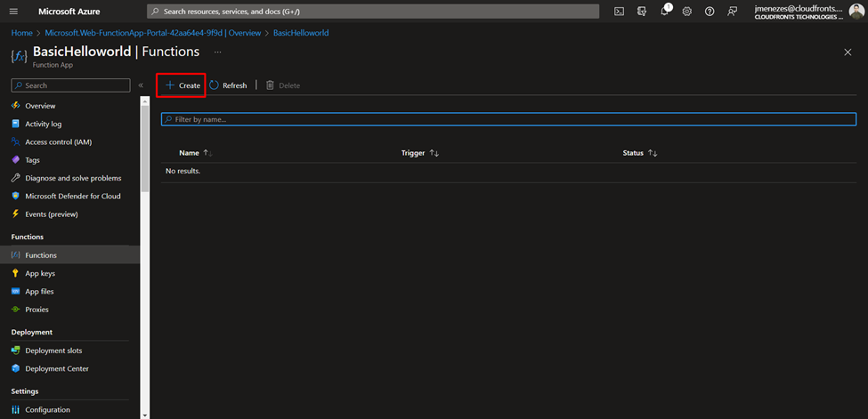Click the sidebar scroll up arrow
The width and height of the screenshot is (868, 419).
(144, 101)
